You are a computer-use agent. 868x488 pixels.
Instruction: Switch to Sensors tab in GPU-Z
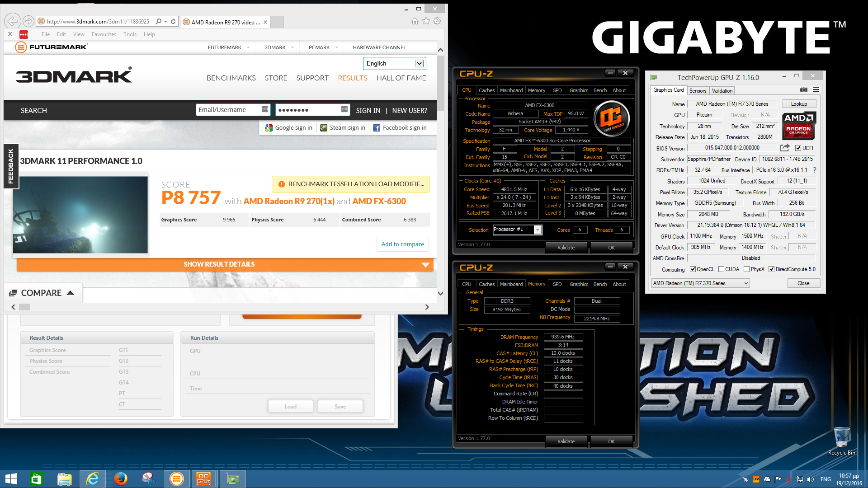[698, 91]
